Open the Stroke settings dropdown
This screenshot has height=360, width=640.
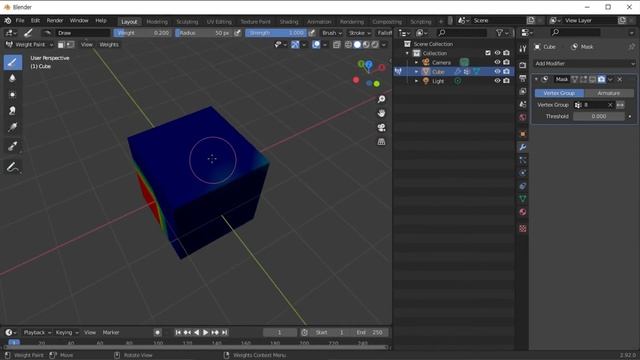(359, 33)
